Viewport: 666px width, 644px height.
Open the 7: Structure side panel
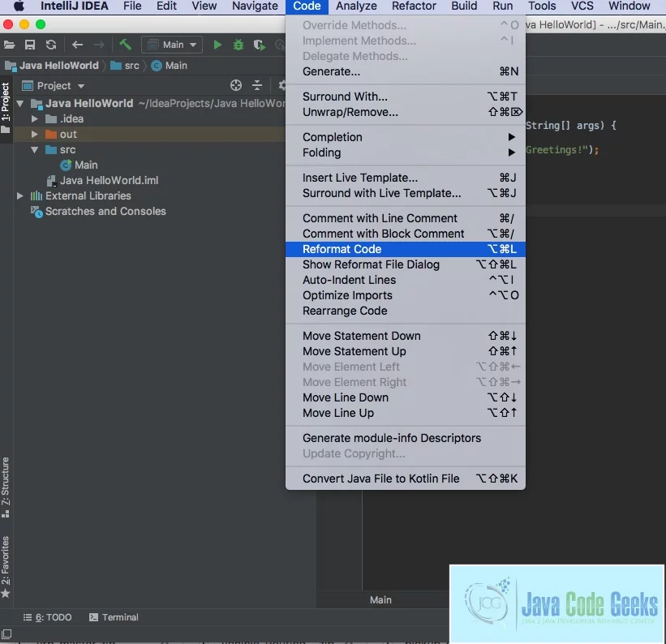tap(6, 487)
